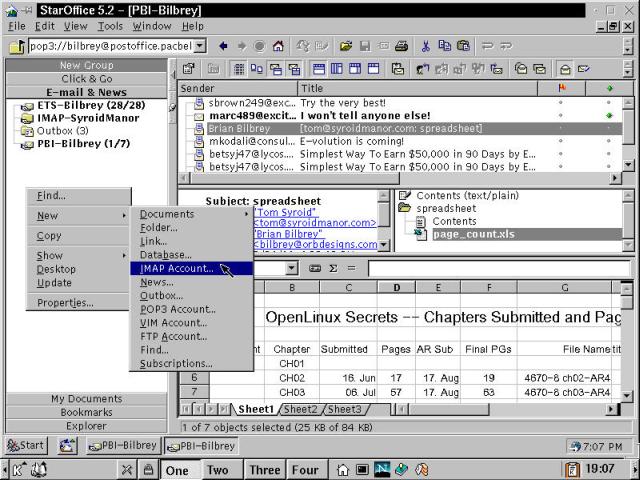Click the Print icon in the toolbar
Image resolution: width=640 pixels, height=480 pixels.
(400, 46)
